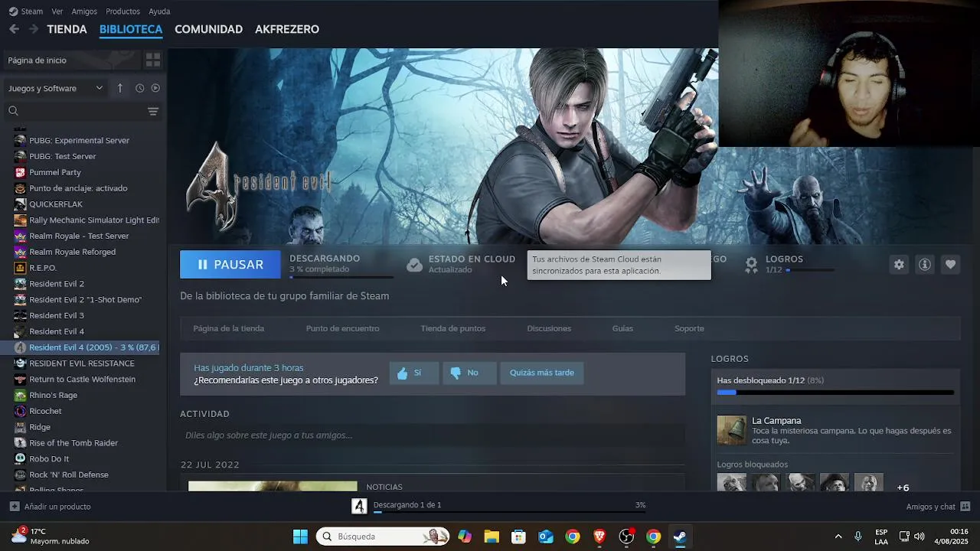Go to TIENDA tab
Screen dimensions: 980x551
67,29
